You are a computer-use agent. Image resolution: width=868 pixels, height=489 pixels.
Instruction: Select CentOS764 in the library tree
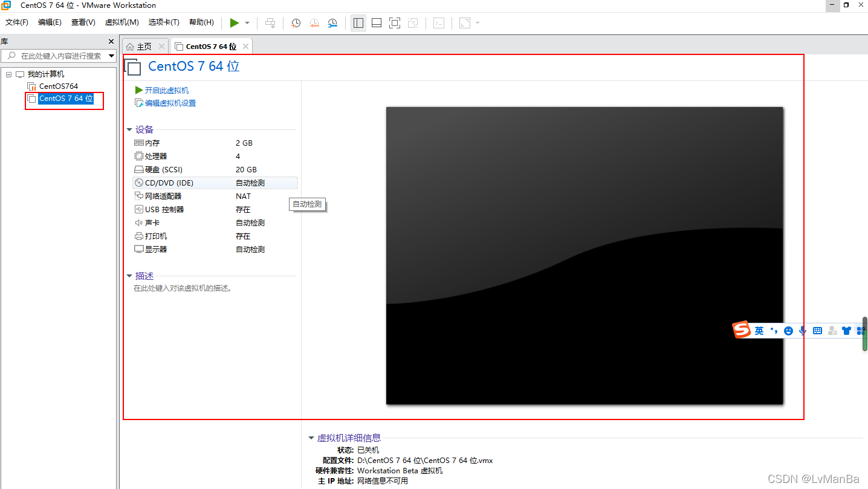coord(58,86)
